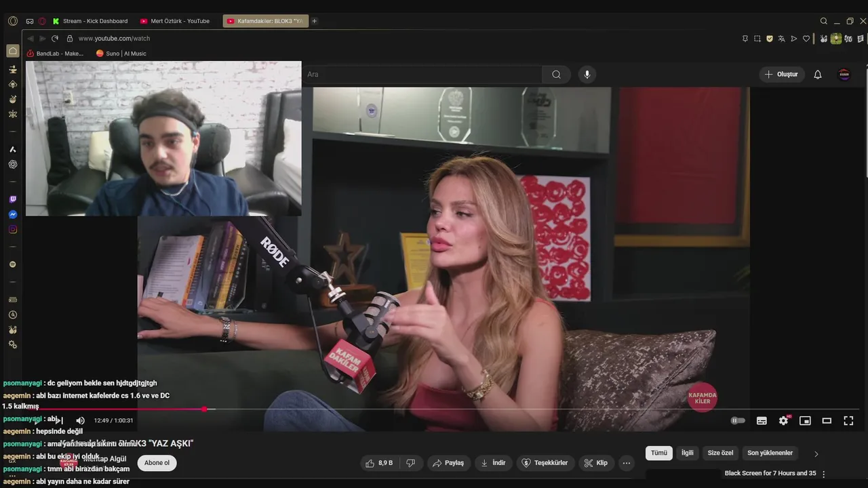Open the page translate icon
This screenshot has height=488, width=868.
coord(781,39)
